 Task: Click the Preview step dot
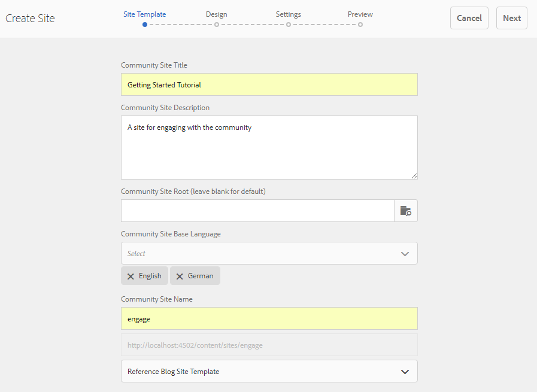click(360, 25)
